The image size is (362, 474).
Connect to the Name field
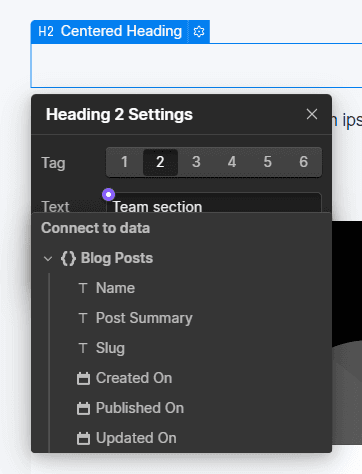(x=115, y=288)
